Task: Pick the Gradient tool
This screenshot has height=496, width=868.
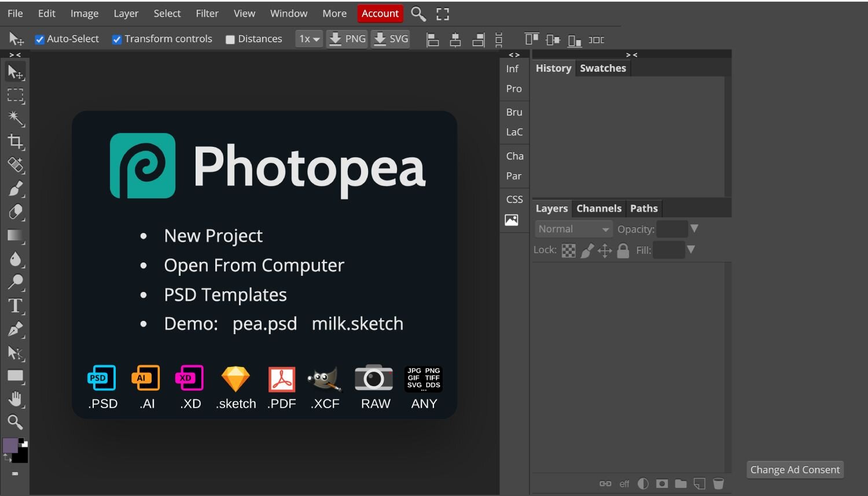Action: coord(15,235)
